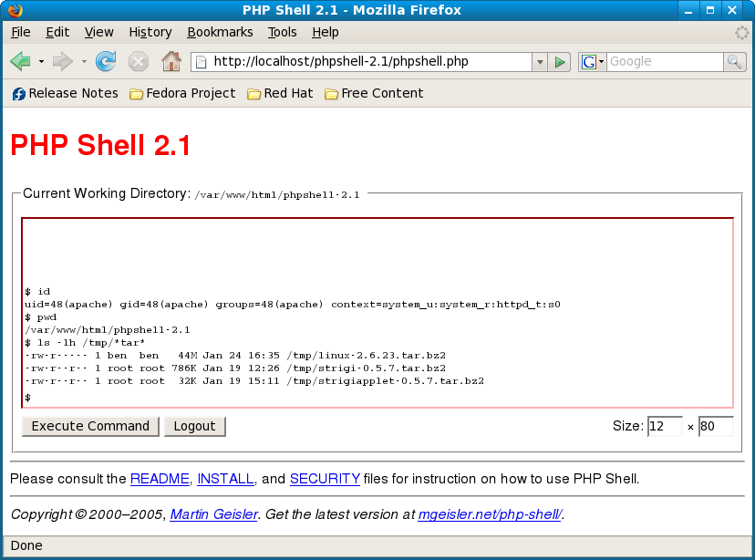Click the Logout button

coord(194,427)
